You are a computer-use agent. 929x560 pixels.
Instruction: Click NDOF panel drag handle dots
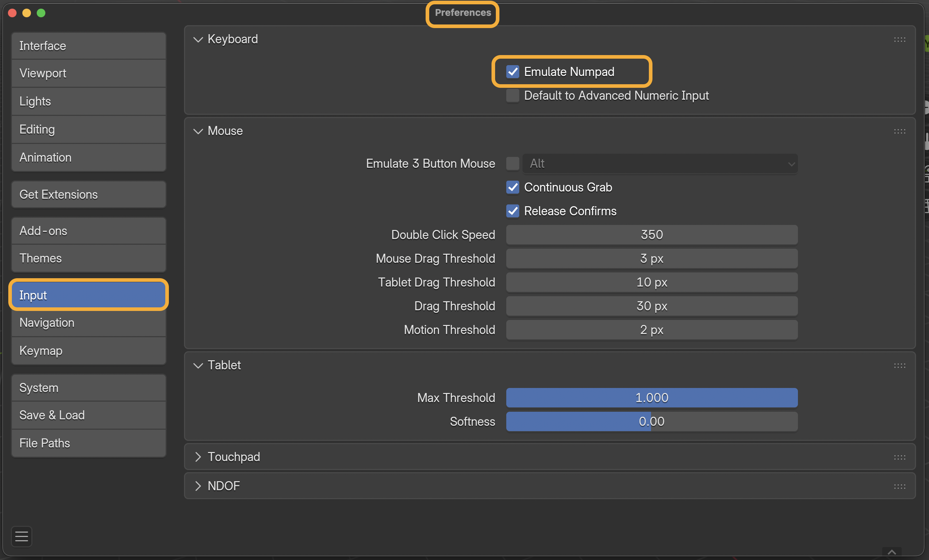pyautogui.click(x=899, y=487)
